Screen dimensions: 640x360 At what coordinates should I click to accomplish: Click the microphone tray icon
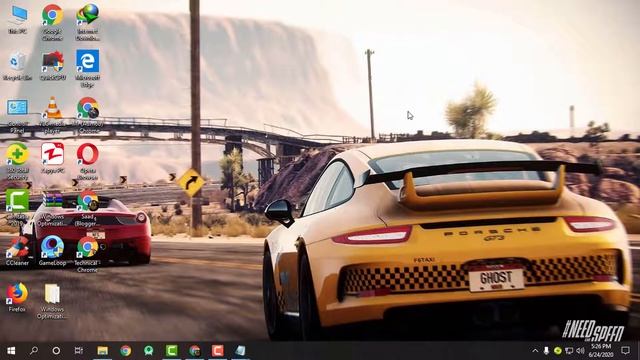(x=546, y=351)
